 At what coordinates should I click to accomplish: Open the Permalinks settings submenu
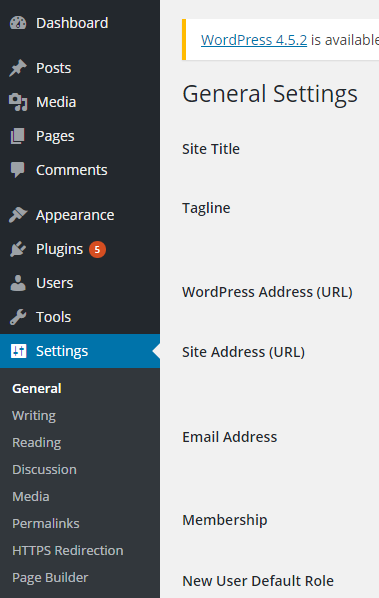46,524
